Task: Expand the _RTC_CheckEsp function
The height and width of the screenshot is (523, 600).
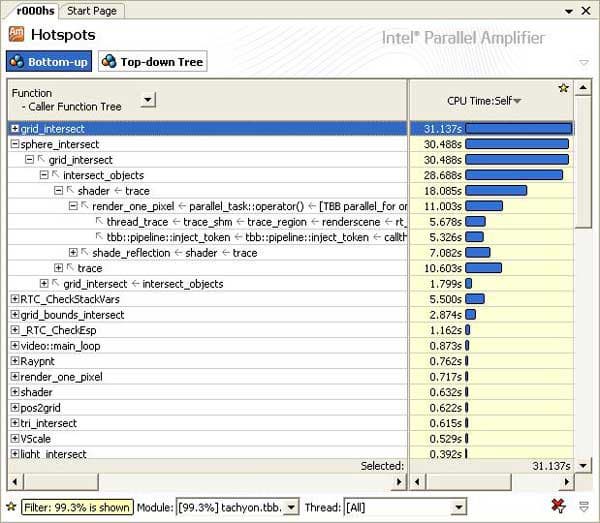Action: (15, 330)
